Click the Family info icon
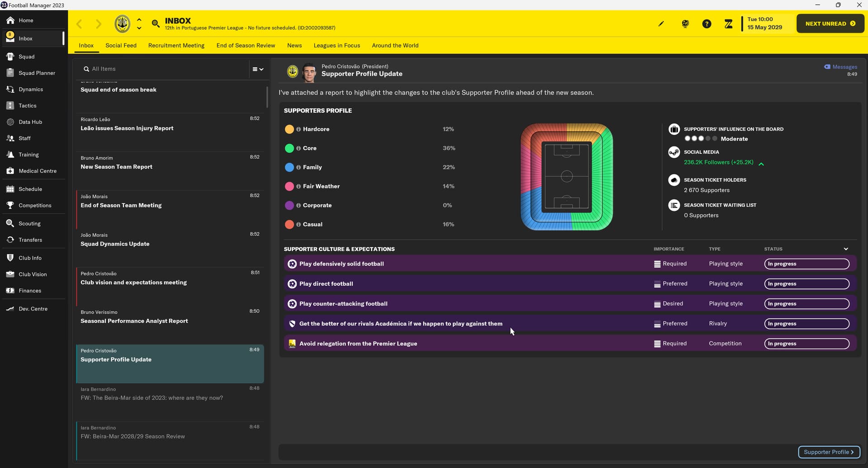This screenshot has width=868, height=468. pos(298,167)
